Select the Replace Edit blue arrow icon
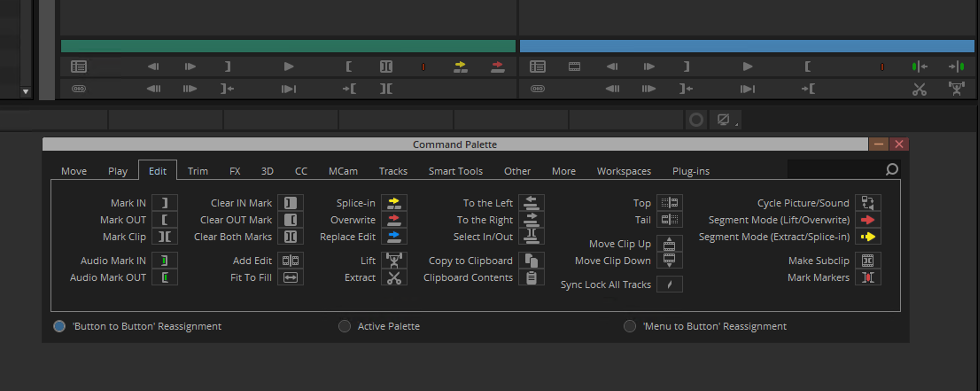Screen dimensions: 980x391 (394, 237)
